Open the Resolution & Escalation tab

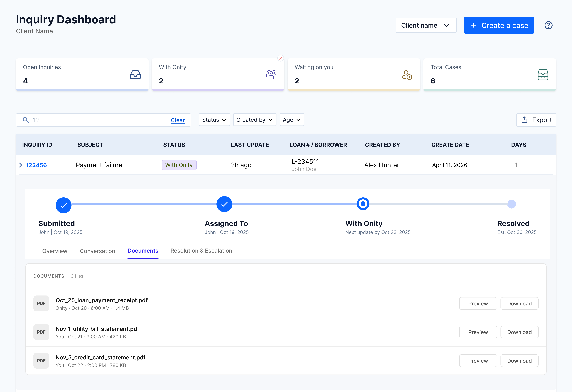(x=201, y=251)
